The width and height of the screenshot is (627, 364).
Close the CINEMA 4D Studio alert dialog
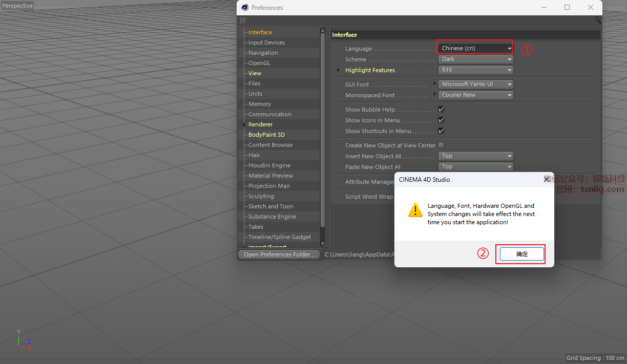pyautogui.click(x=547, y=179)
